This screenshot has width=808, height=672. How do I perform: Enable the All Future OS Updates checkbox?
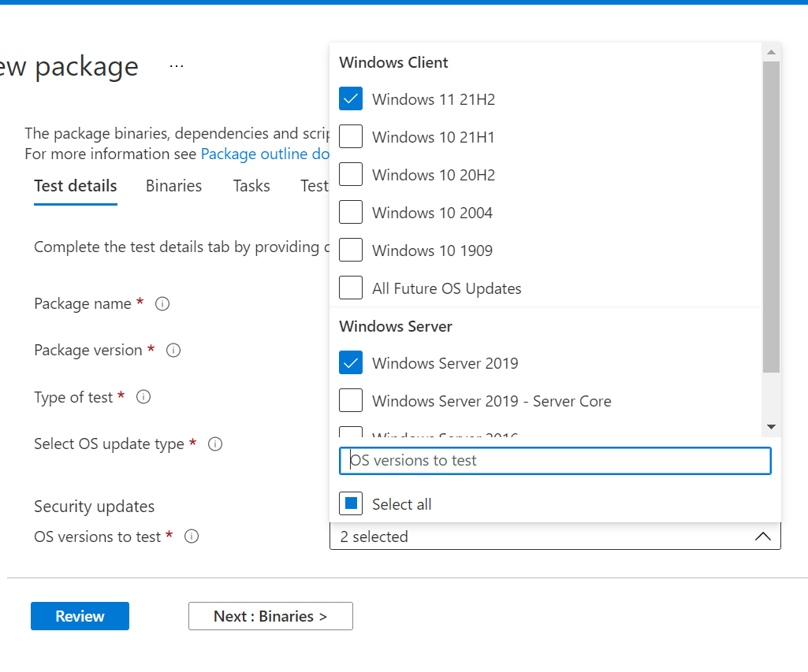click(x=351, y=288)
